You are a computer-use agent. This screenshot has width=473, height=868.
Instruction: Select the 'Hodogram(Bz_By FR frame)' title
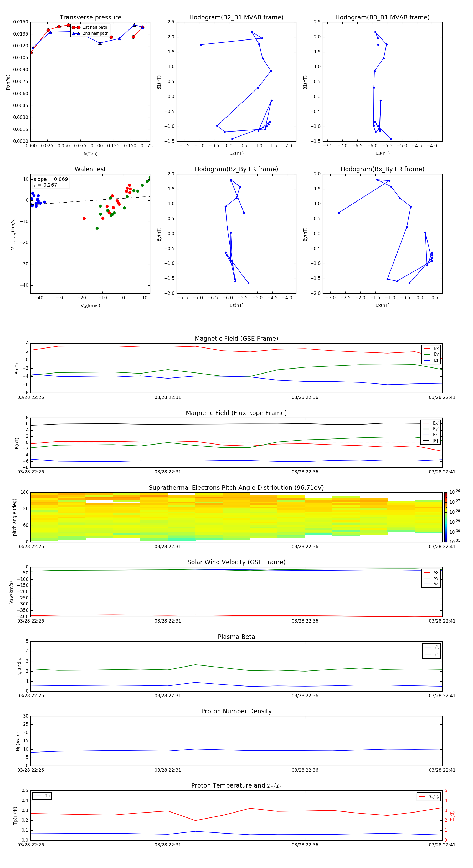236,169
